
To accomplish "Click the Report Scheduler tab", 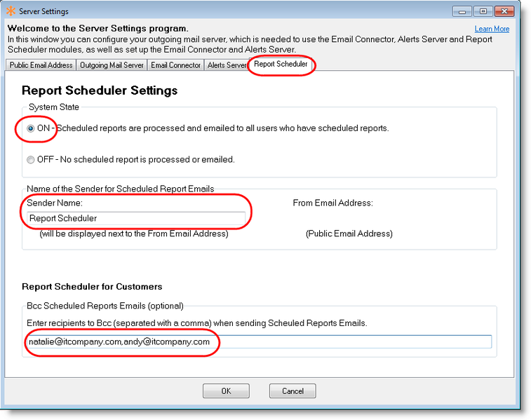I will 281,65.
